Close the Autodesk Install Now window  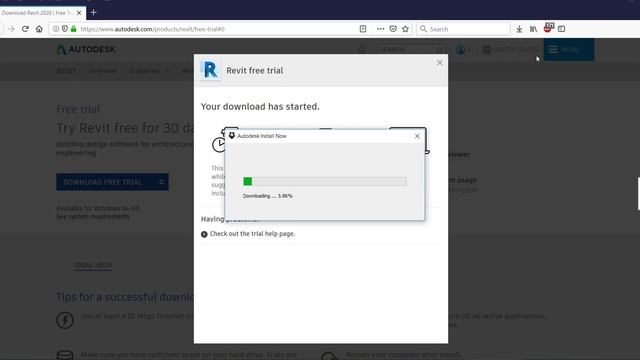417,136
